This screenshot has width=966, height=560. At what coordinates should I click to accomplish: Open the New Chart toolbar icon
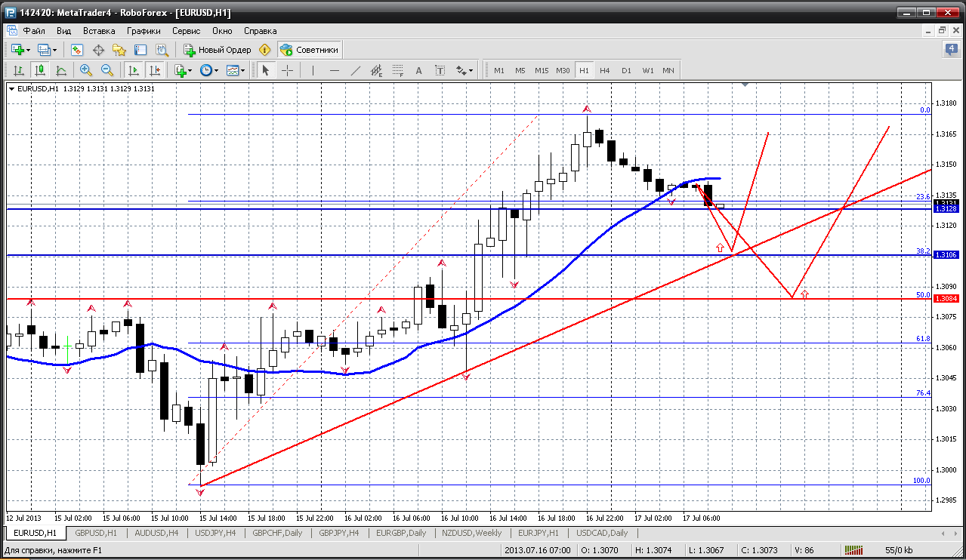tap(17, 50)
